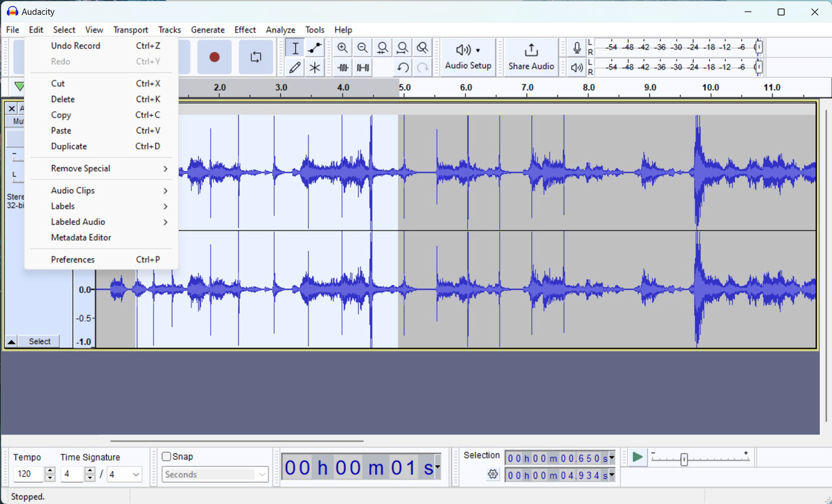
Task: Click the Share Audio button
Action: [x=531, y=57]
